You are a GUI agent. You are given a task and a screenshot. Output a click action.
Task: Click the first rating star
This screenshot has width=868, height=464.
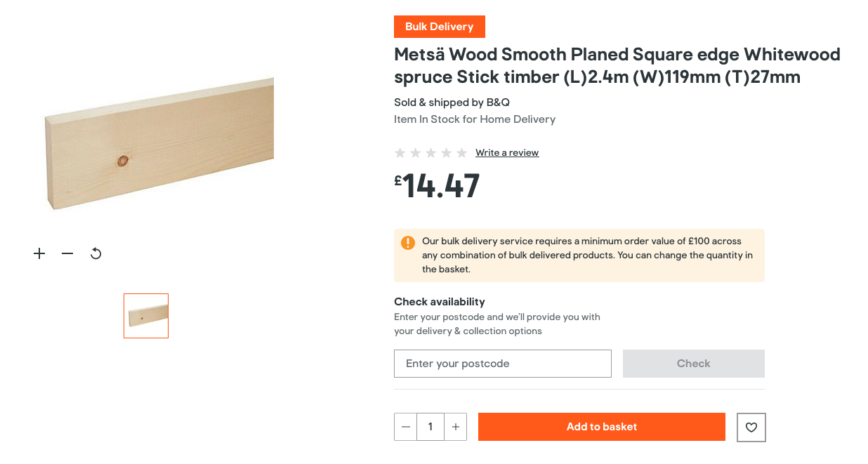pos(400,152)
